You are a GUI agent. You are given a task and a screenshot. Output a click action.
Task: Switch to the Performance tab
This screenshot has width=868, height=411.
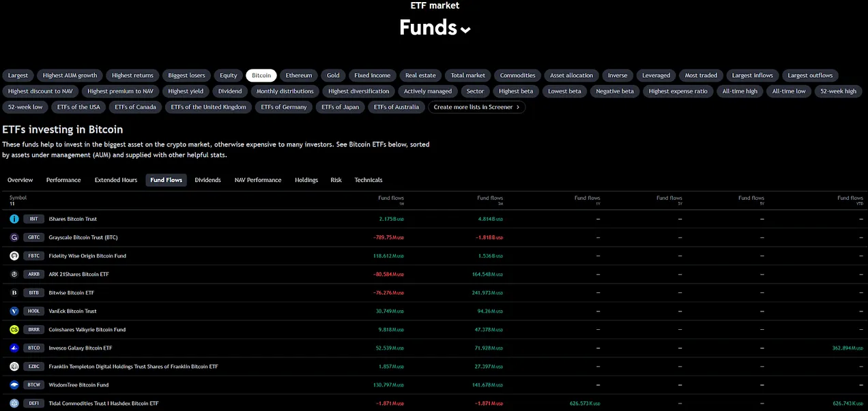pos(63,180)
